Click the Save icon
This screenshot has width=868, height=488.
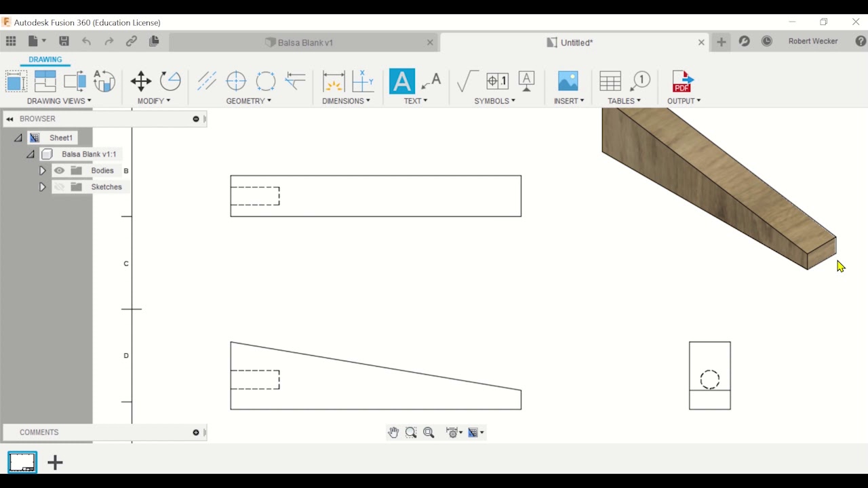coord(64,41)
